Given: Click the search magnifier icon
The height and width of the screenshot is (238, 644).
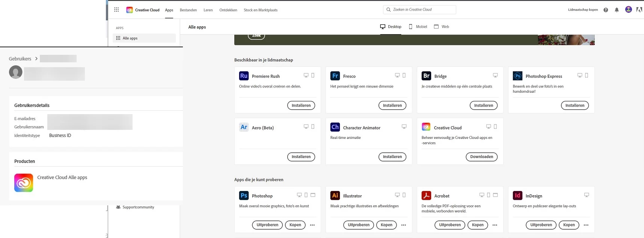Looking at the screenshot, I should (389, 10).
